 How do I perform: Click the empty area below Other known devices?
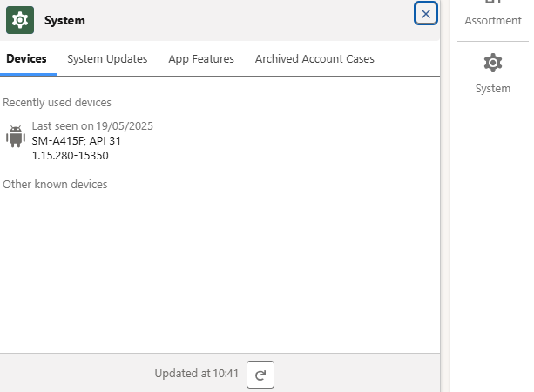[218, 270]
